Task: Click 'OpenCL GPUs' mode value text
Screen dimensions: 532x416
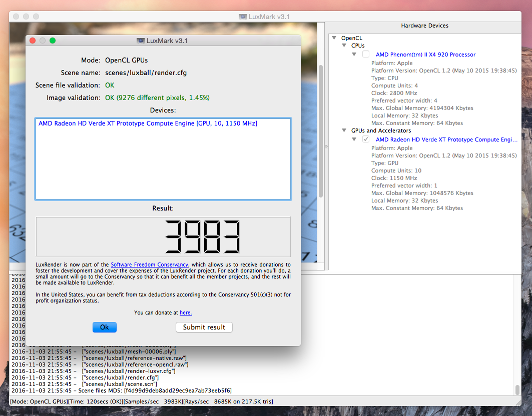Action: pos(126,60)
